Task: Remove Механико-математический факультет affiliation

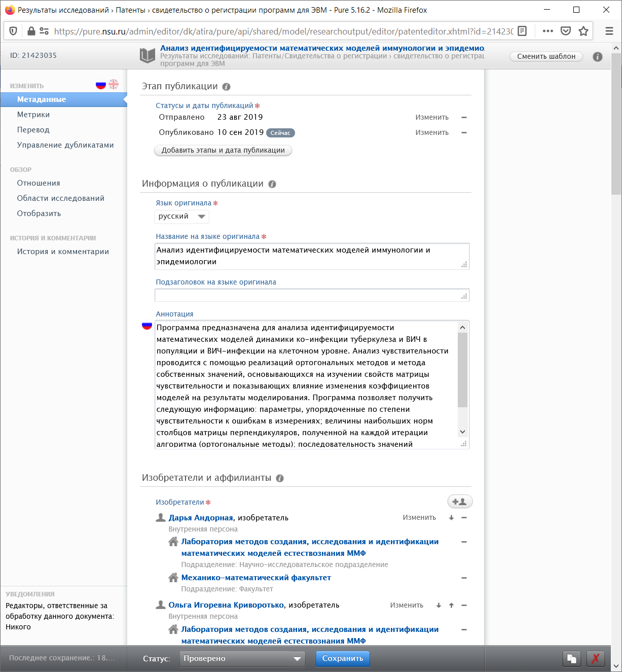Action: [464, 578]
